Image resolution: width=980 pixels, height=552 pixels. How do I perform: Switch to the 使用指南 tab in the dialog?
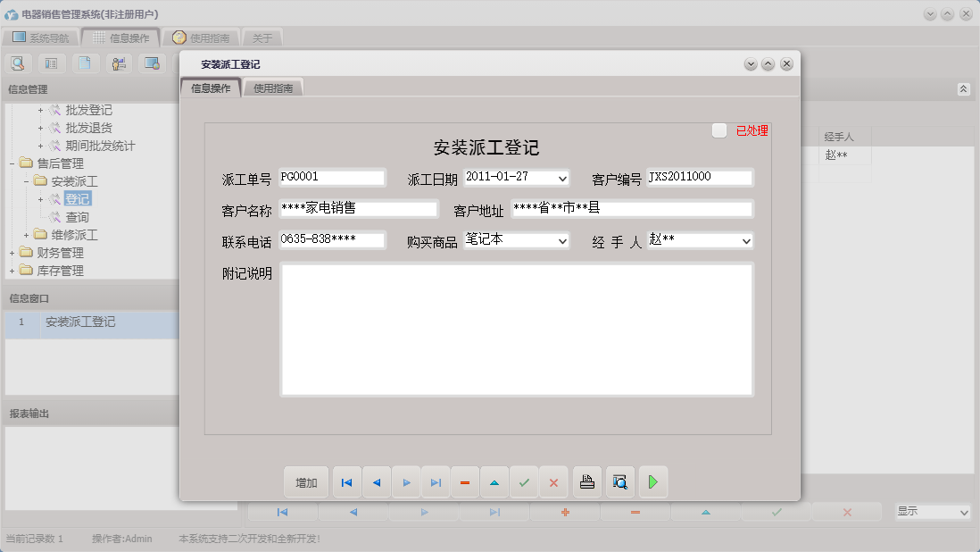point(273,88)
